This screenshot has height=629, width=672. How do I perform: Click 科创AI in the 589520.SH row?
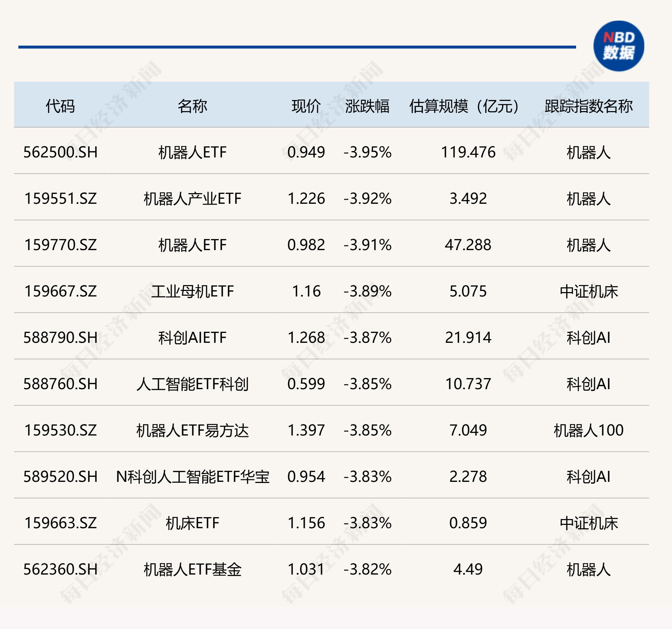[589, 477]
